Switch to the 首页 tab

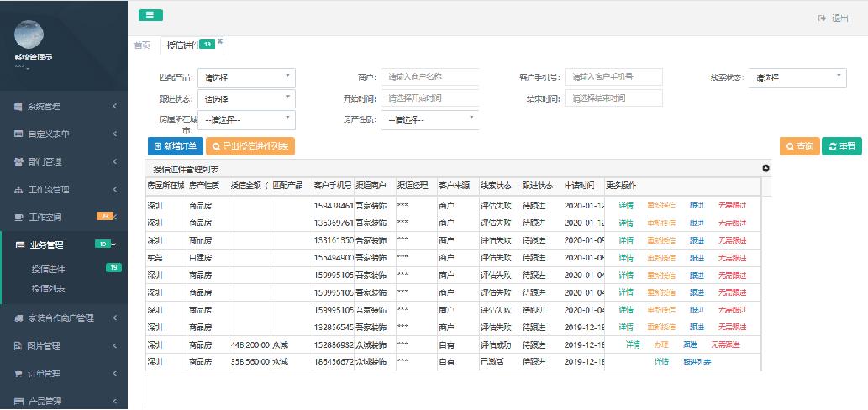(x=142, y=45)
